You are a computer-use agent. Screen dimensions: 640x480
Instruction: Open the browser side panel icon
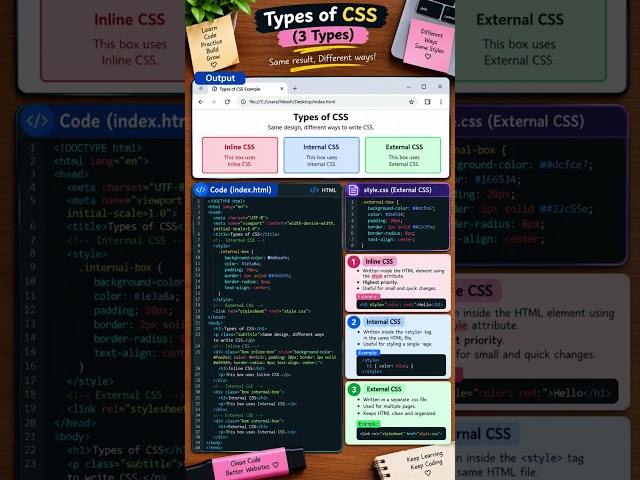[x=427, y=102]
